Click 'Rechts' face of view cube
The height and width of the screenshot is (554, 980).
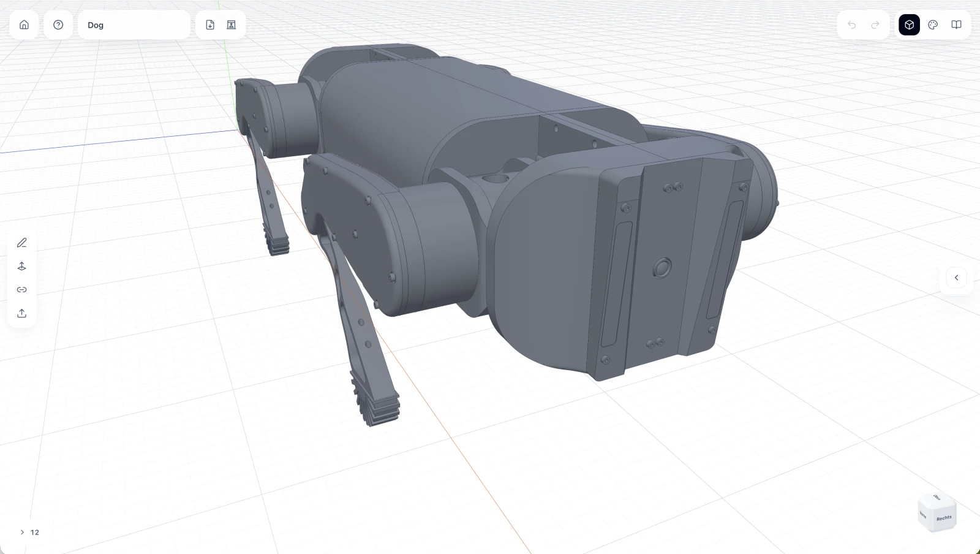(944, 518)
